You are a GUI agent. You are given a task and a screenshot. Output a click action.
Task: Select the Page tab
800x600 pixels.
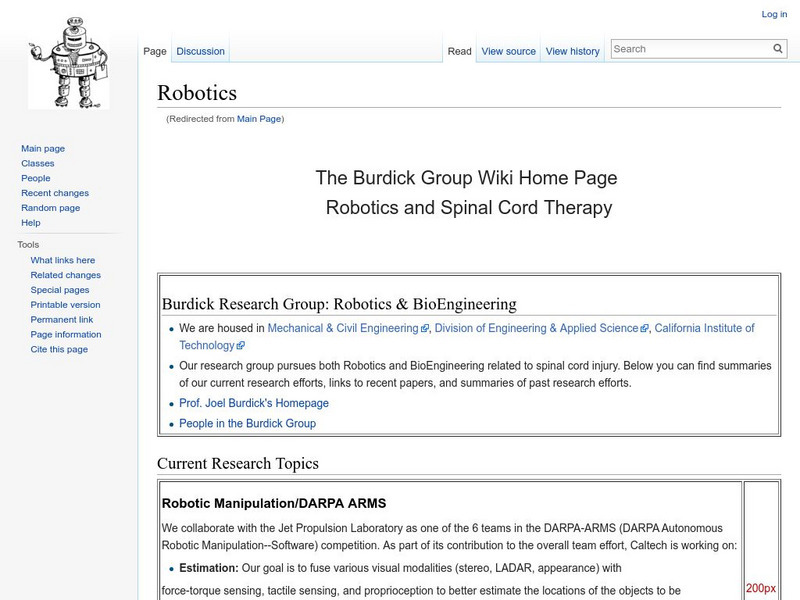155,51
